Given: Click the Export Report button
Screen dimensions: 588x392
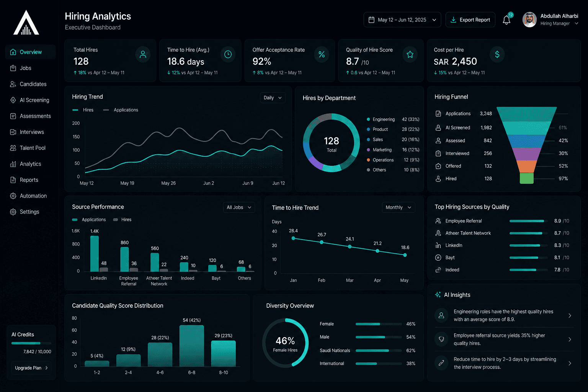Looking at the screenshot, I should click(470, 20).
